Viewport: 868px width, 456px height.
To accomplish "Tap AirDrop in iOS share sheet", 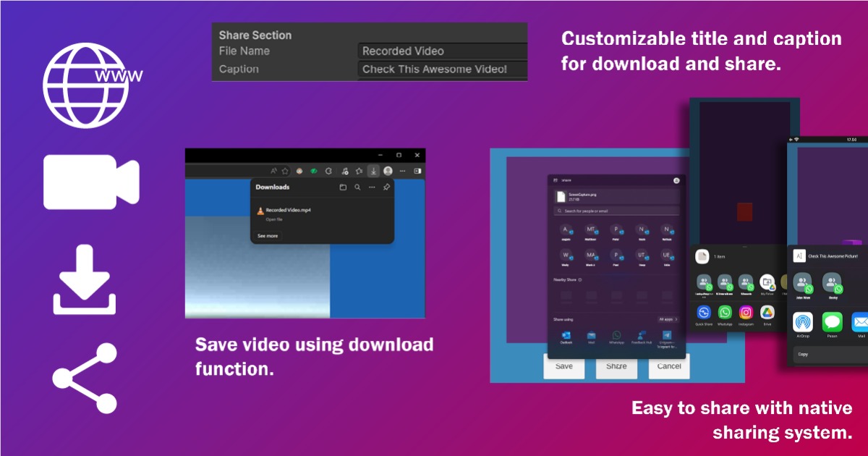I will 803,325.
